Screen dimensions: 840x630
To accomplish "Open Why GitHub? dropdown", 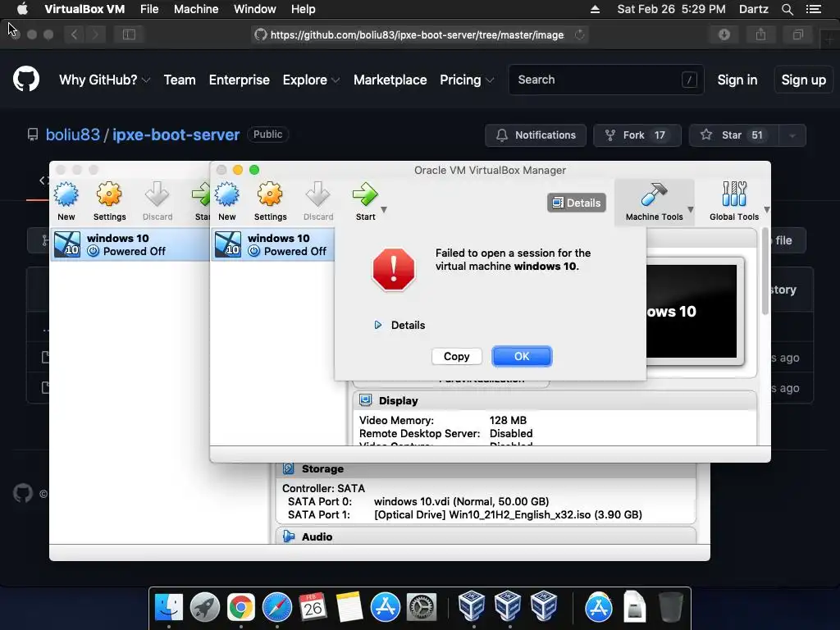I will [x=104, y=80].
